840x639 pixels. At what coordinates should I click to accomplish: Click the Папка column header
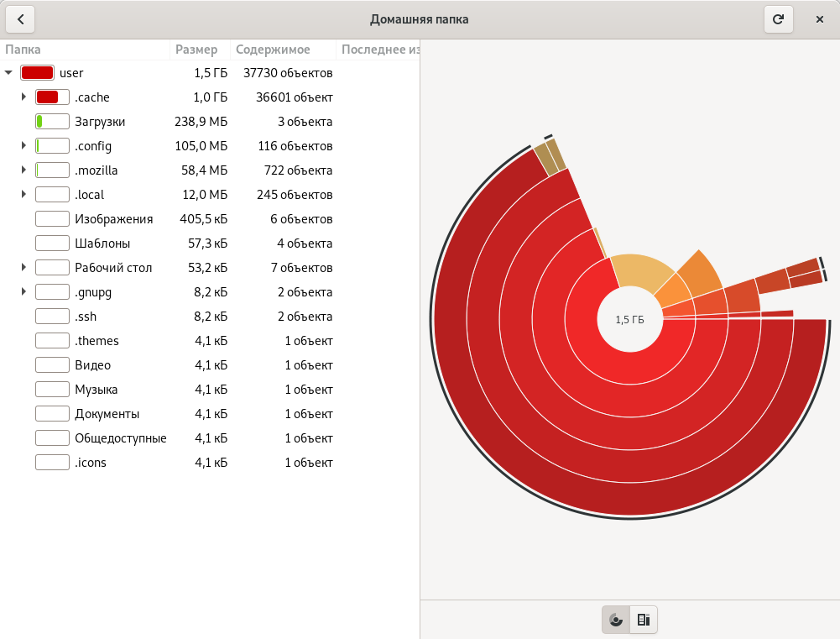click(x=23, y=50)
